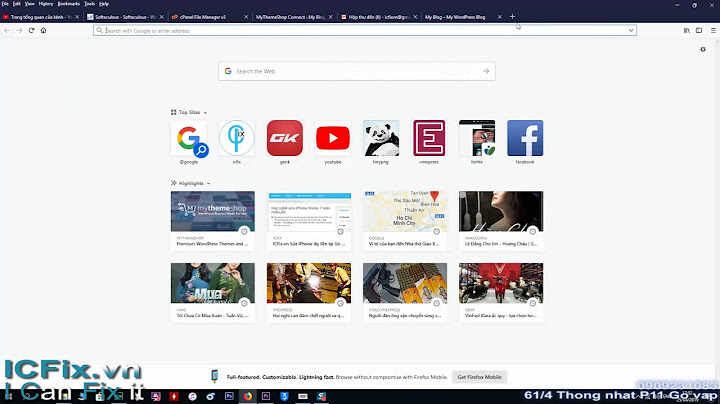
Task: Open new tab page settings gear
Action: 703,49
